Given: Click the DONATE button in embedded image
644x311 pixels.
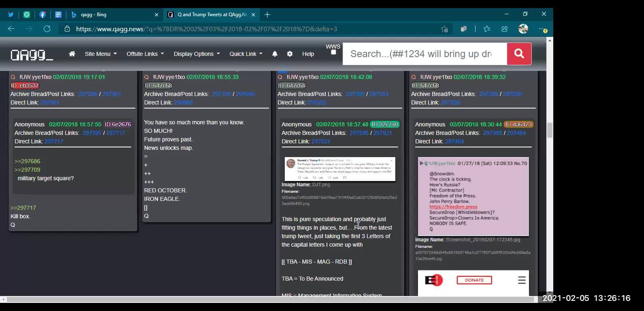Looking at the screenshot, I should [474, 280].
